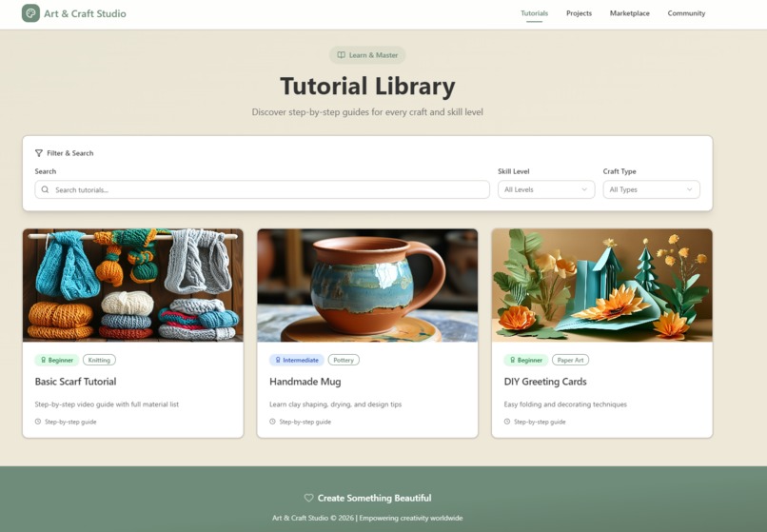The height and width of the screenshot is (532, 767).
Task: Click the Intermediate badge on Handmade Mug
Action: 297,360
